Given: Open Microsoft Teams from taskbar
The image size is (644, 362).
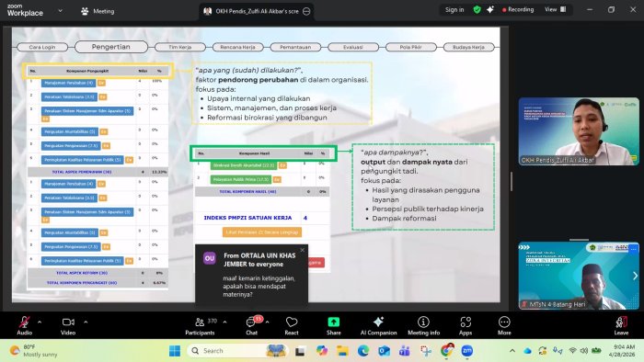Looking at the screenshot, I should click(x=405, y=351).
